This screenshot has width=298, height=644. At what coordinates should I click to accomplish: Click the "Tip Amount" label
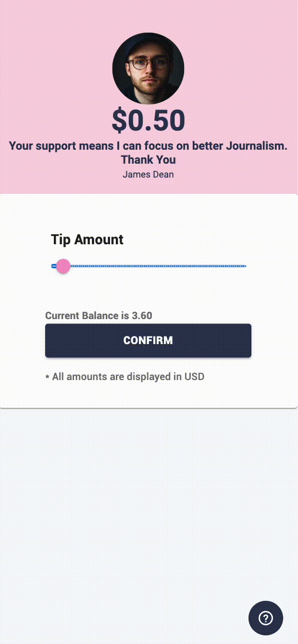click(87, 239)
